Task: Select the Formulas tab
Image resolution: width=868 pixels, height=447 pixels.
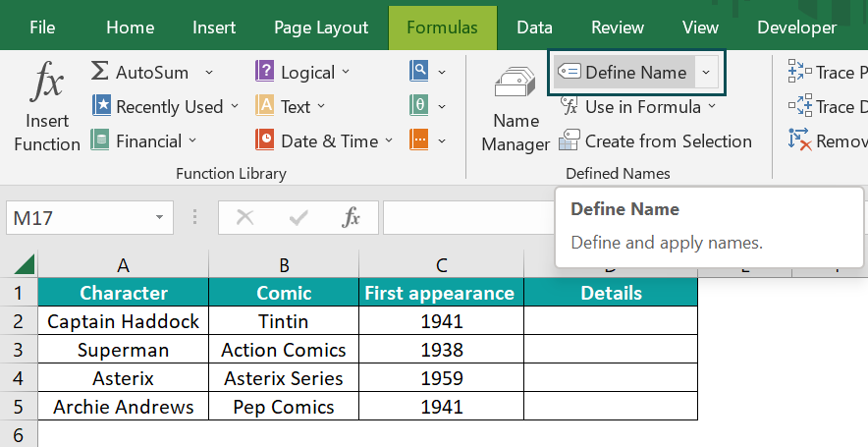Action: [x=442, y=28]
